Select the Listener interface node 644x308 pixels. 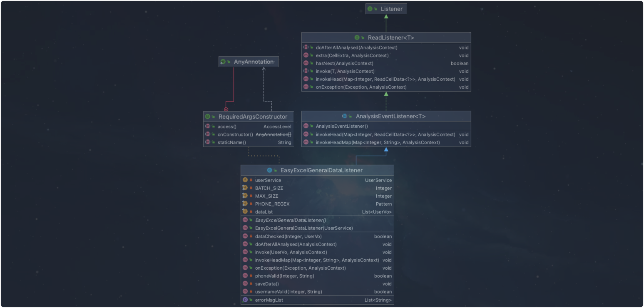coord(386,9)
